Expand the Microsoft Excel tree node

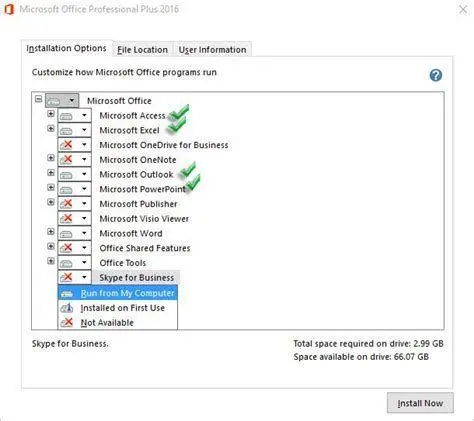click(51, 129)
